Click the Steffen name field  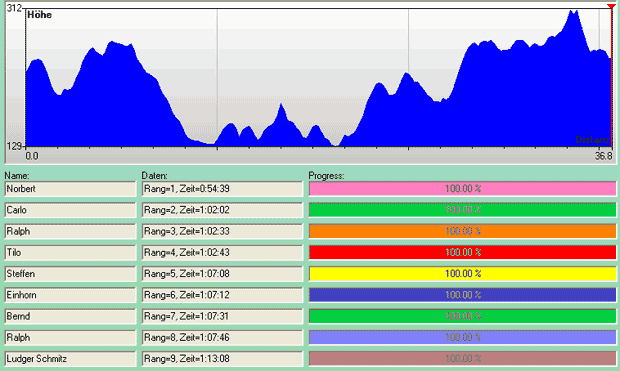(70, 274)
